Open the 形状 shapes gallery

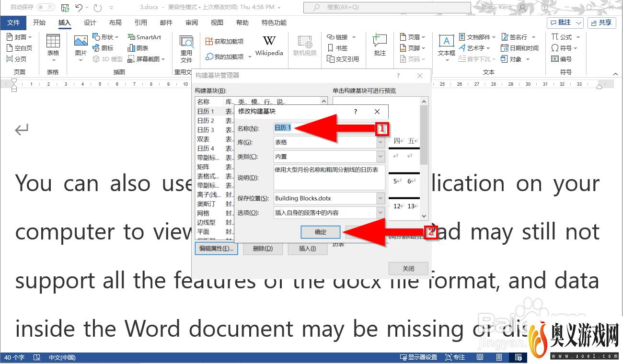pos(106,37)
